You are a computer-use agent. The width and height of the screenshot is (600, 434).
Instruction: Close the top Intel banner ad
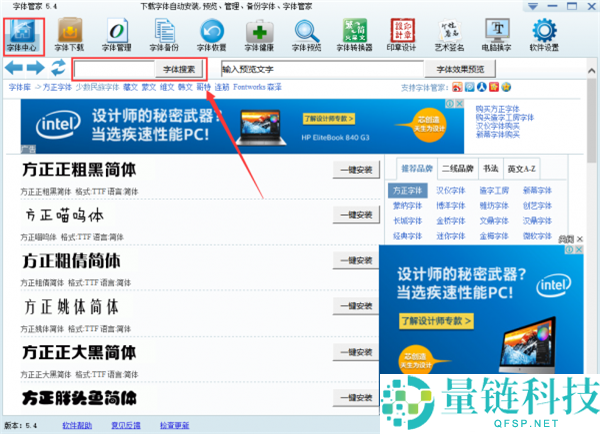tap(460, 103)
